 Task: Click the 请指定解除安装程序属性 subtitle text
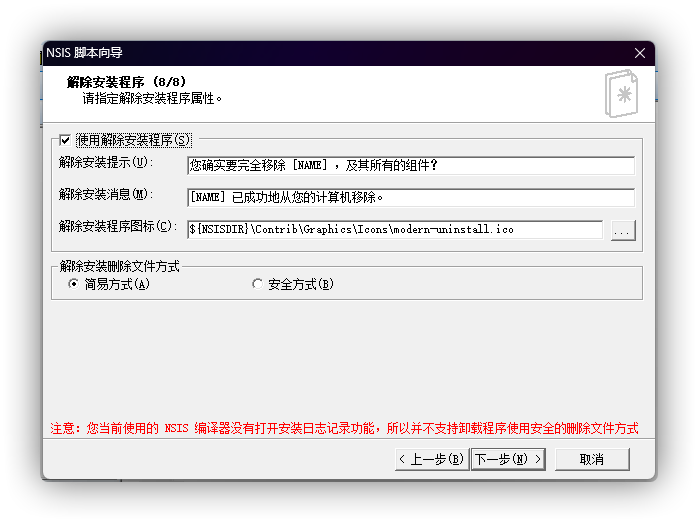152,98
